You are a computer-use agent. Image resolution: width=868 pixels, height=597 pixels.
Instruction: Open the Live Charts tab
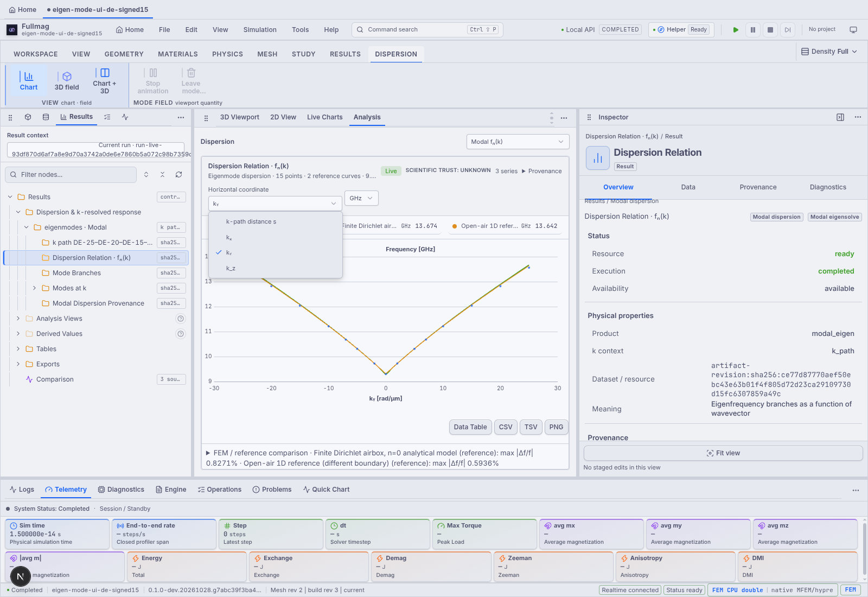(324, 117)
